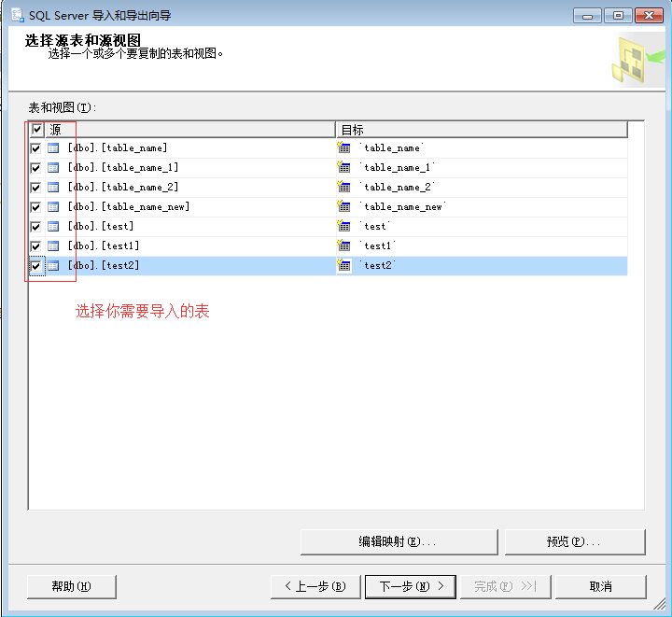Image resolution: width=672 pixels, height=617 pixels.
Task: Uncheck the [dbo].[test1] checkbox
Action: tap(35, 246)
